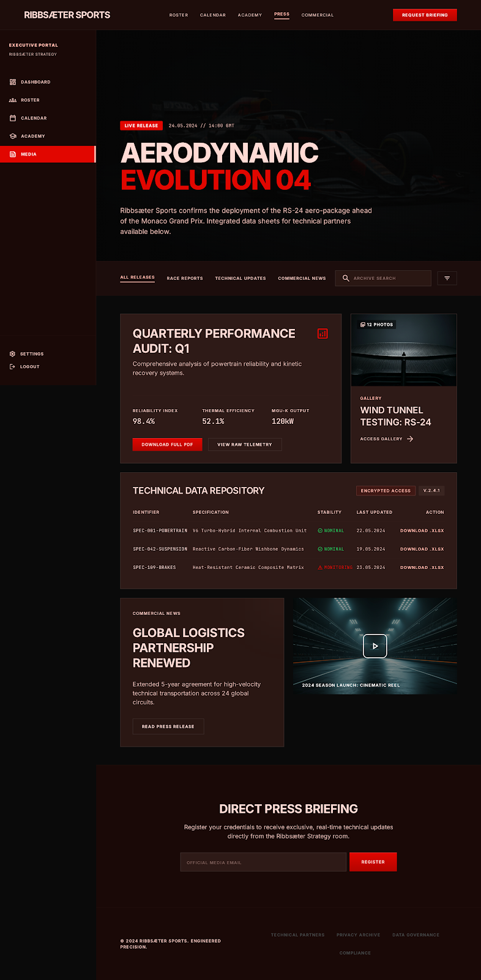Download .XLSX for SPEC-042-SUSPENSION
Viewport: 481px width, 980px height.
pyautogui.click(x=422, y=549)
